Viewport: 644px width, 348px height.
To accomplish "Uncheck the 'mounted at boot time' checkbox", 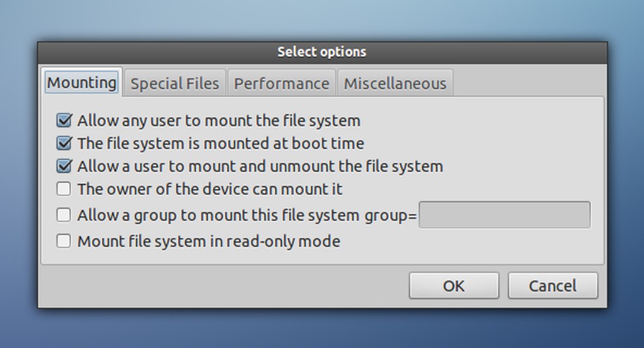I will coord(64,143).
